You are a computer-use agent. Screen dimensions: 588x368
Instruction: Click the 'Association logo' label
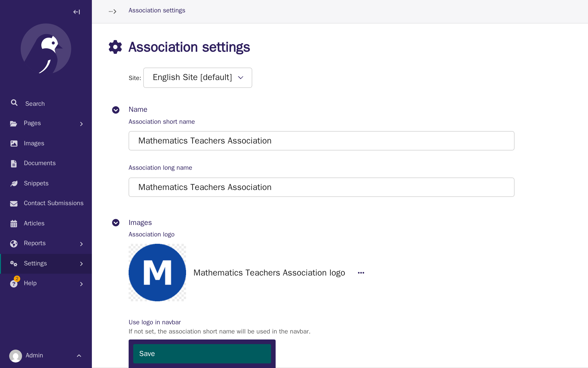point(151,234)
